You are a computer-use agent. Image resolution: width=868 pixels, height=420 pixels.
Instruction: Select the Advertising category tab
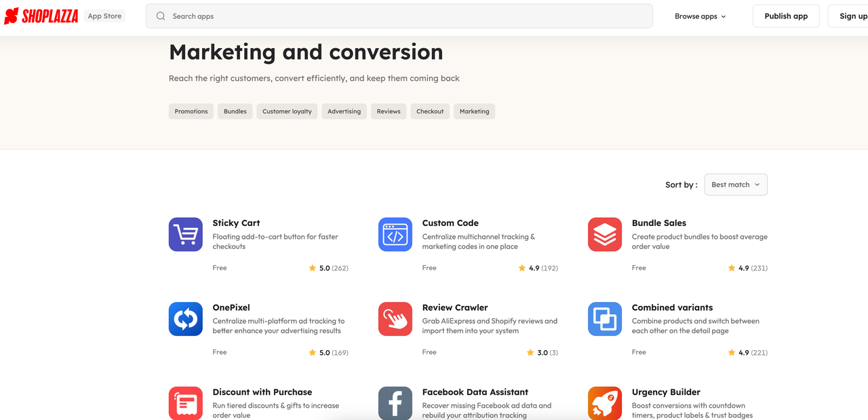pos(344,111)
